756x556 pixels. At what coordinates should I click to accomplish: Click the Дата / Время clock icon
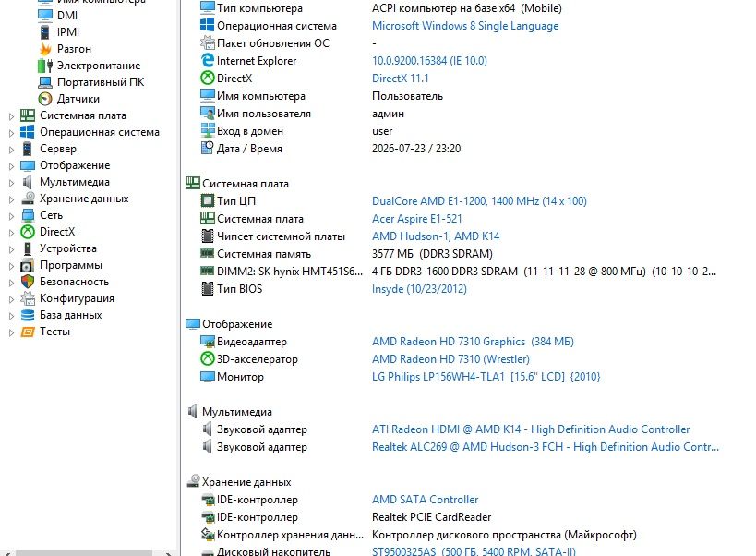[208, 148]
